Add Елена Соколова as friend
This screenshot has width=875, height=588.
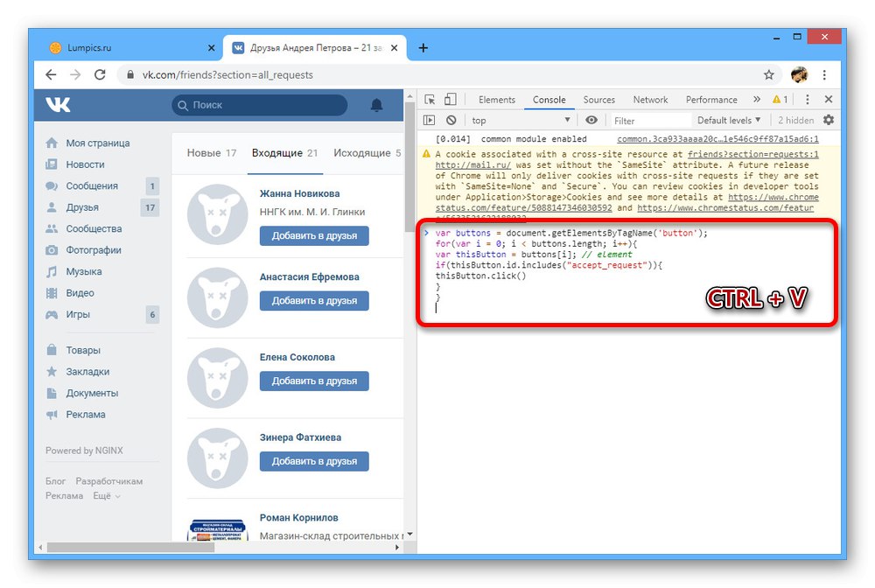point(314,381)
